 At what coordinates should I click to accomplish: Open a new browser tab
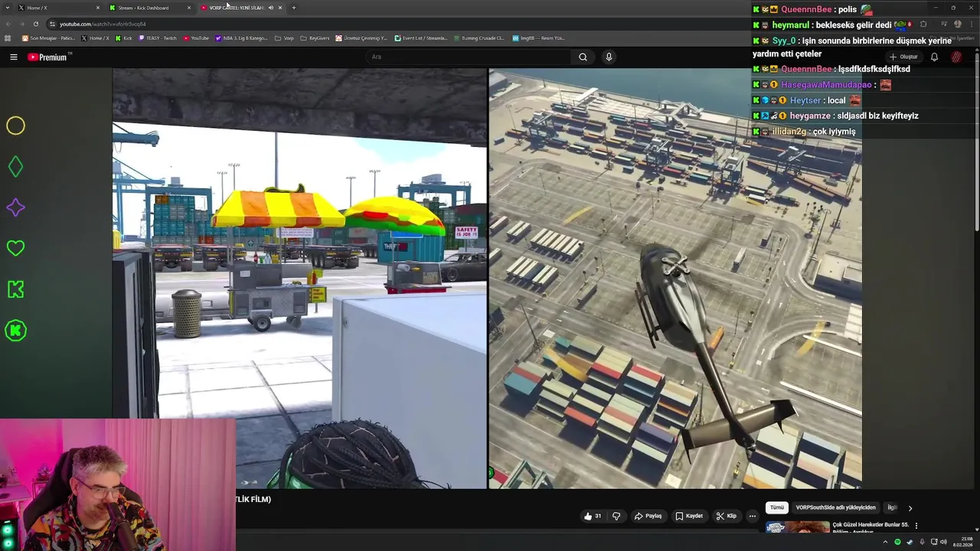pyautogui.click(x=293, y=8)
